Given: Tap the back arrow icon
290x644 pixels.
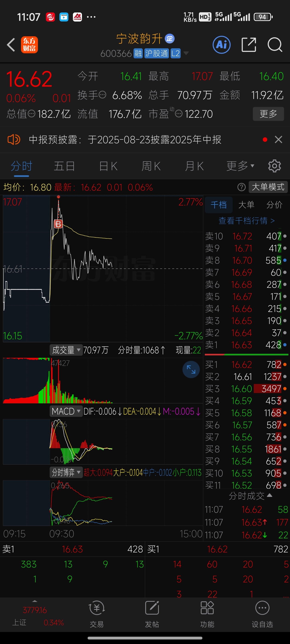Looking at the screenshot, I should [11, 45].
